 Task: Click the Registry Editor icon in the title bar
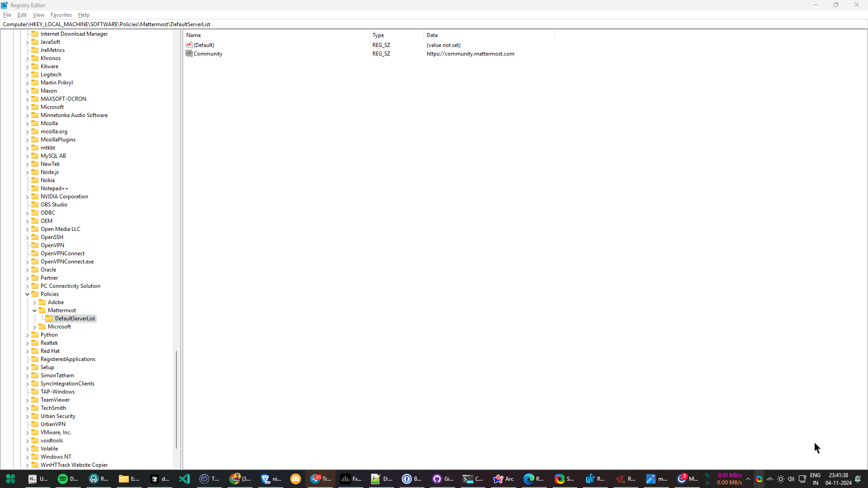[4, 5]
